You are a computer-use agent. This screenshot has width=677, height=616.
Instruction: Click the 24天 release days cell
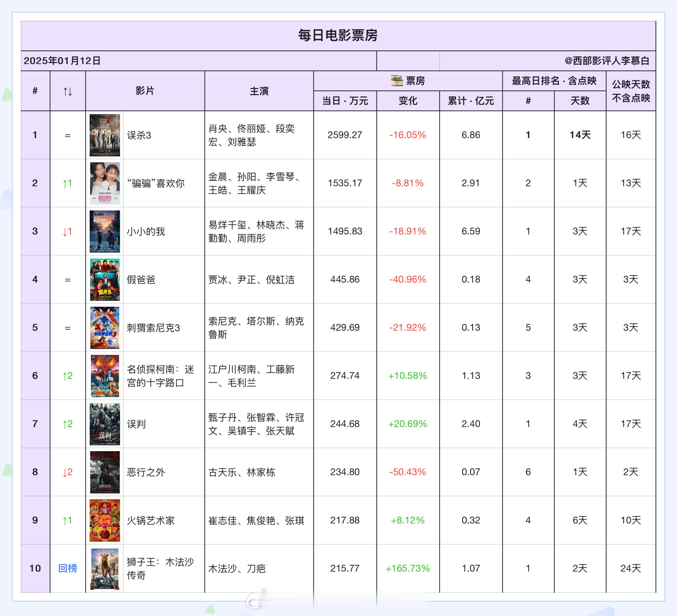pos(631,568)
